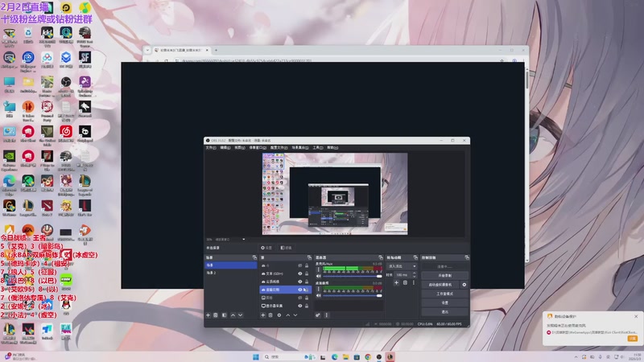Enable Studio Mode
Image resolution: width=644 pixels, height=362 pixels.
(x=445, y=294)
